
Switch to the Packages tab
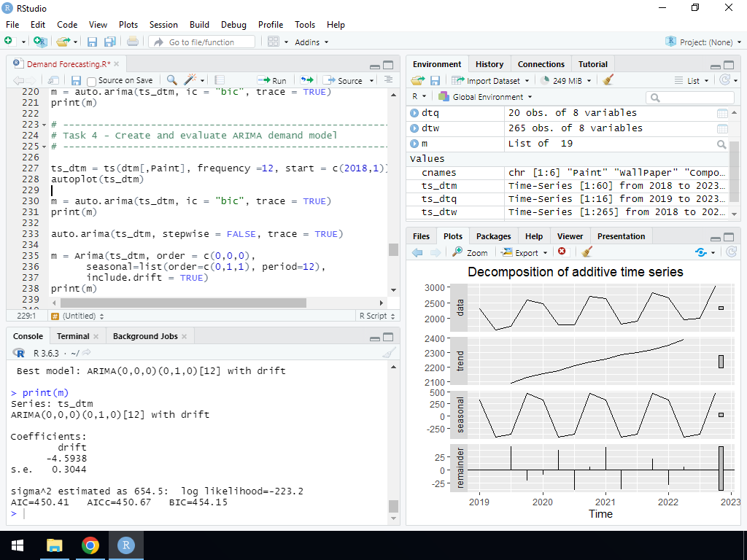point(493,236)
